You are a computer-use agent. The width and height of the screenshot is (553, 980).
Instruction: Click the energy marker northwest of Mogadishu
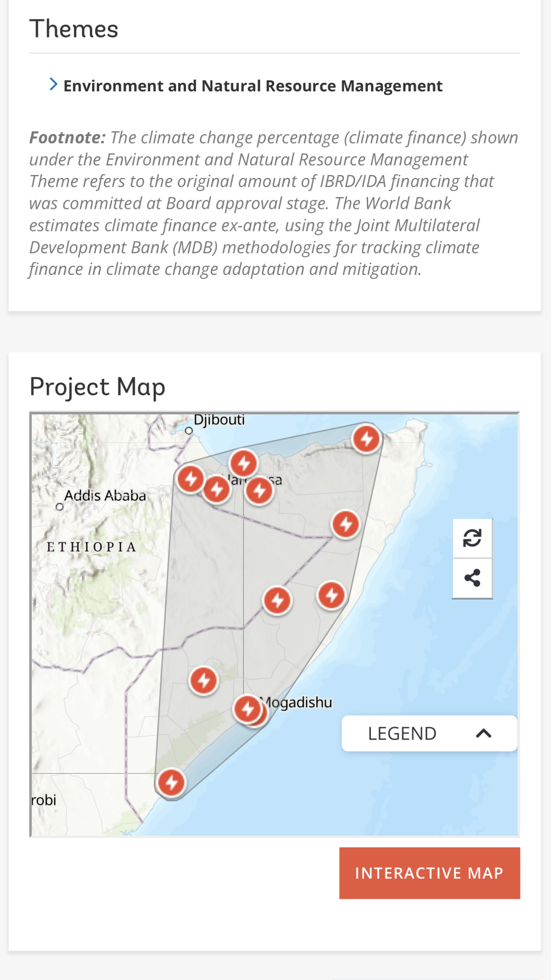204,681
